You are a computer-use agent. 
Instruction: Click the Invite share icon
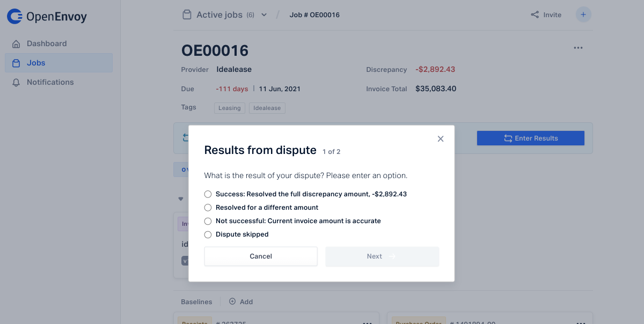535,15
